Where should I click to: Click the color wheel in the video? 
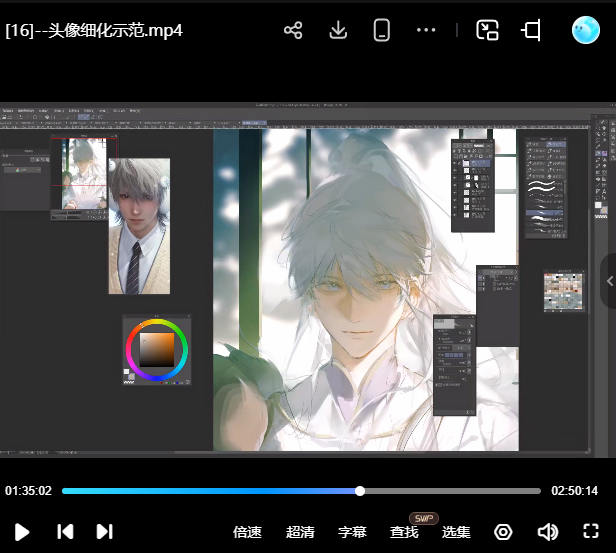157,350
